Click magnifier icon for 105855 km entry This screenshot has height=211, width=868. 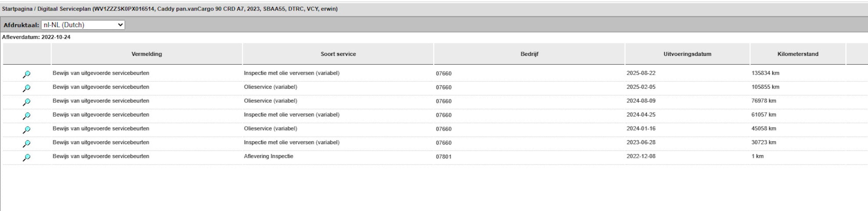(26, 88)
